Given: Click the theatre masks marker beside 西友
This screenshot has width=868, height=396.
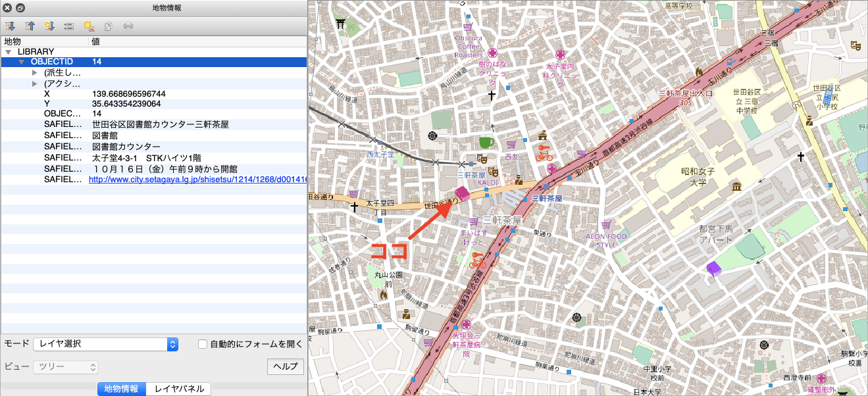Looking at the screenshot, I should pos(481,158).
